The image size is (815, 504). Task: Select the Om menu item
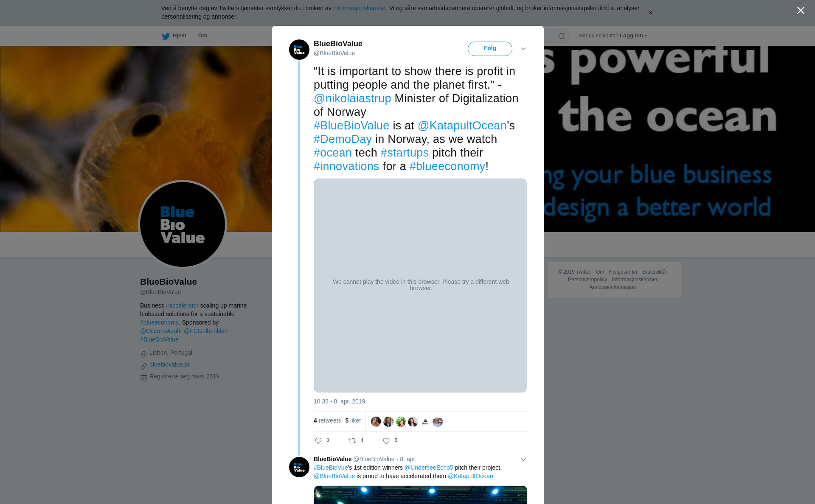(x=202, y=36)
